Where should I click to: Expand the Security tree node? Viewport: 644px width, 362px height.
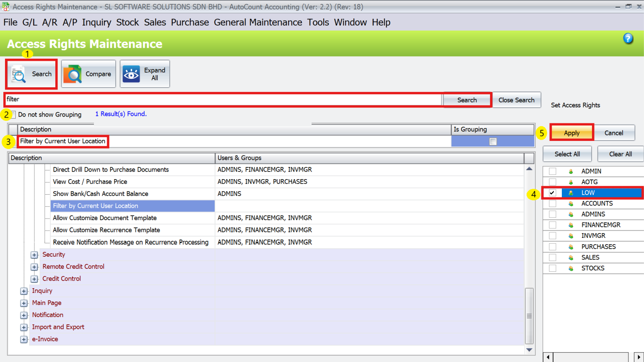point(34,255)
